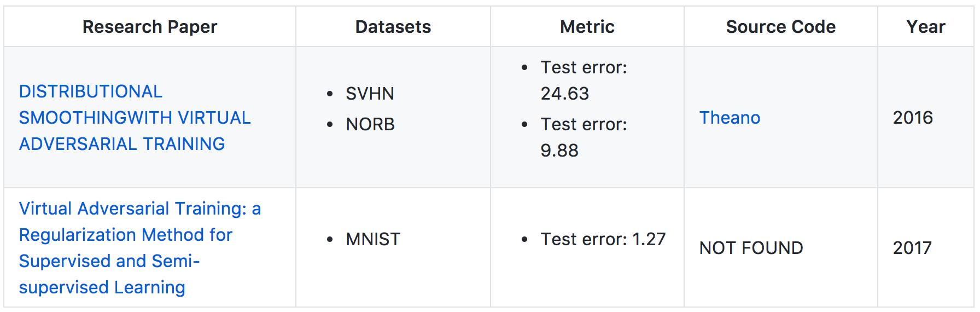Click the Test error 9.88 metric
This screenshot has height=312, width=980.
pos(584,137)
